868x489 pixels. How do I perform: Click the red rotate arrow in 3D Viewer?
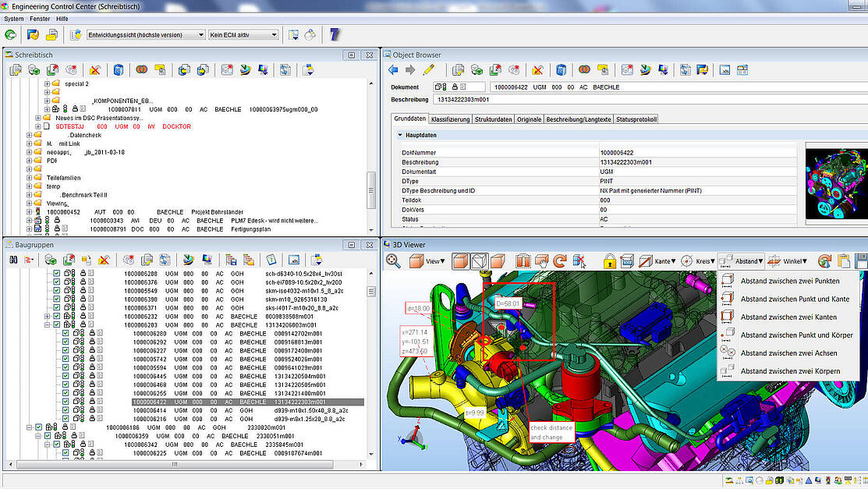point(560,260)
